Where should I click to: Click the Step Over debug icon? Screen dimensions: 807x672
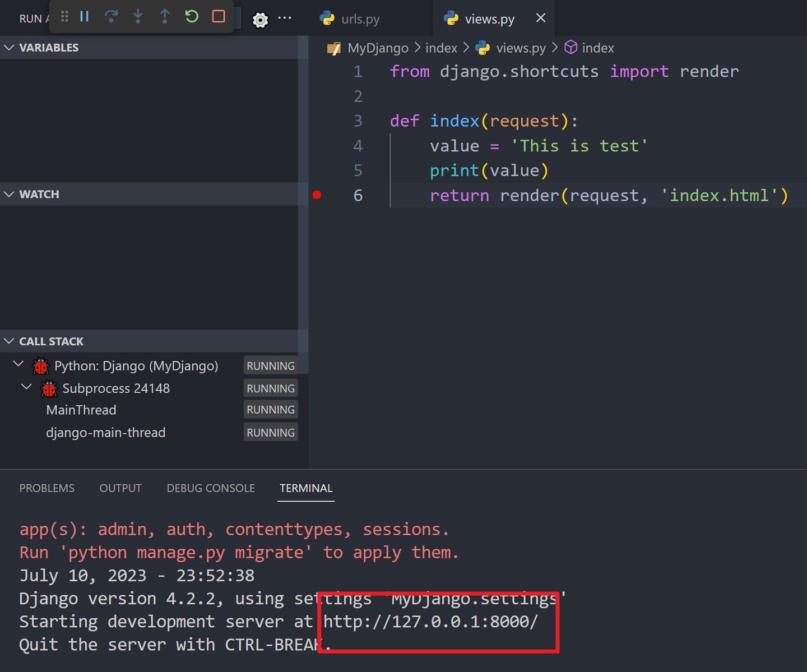[112, 17]
